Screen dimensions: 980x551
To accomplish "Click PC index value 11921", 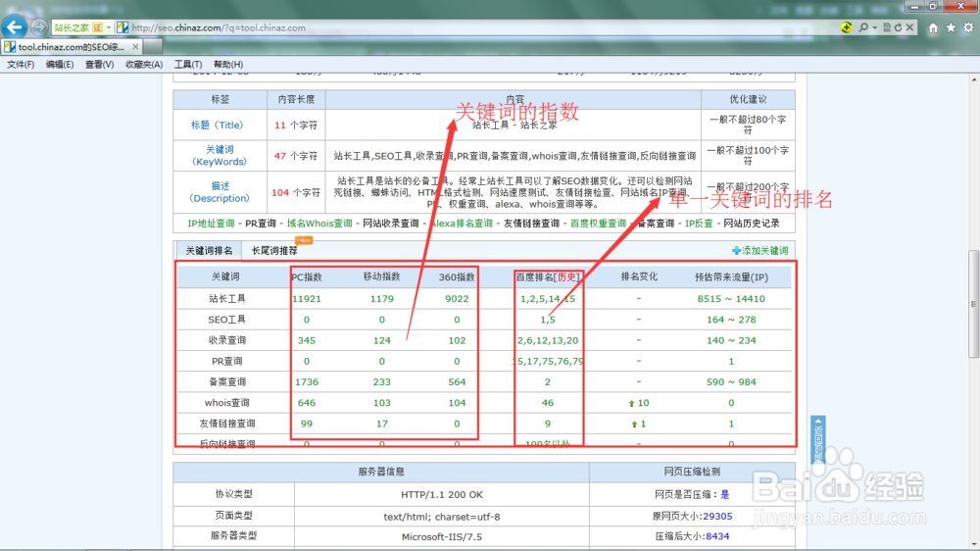I will point(306,299).
